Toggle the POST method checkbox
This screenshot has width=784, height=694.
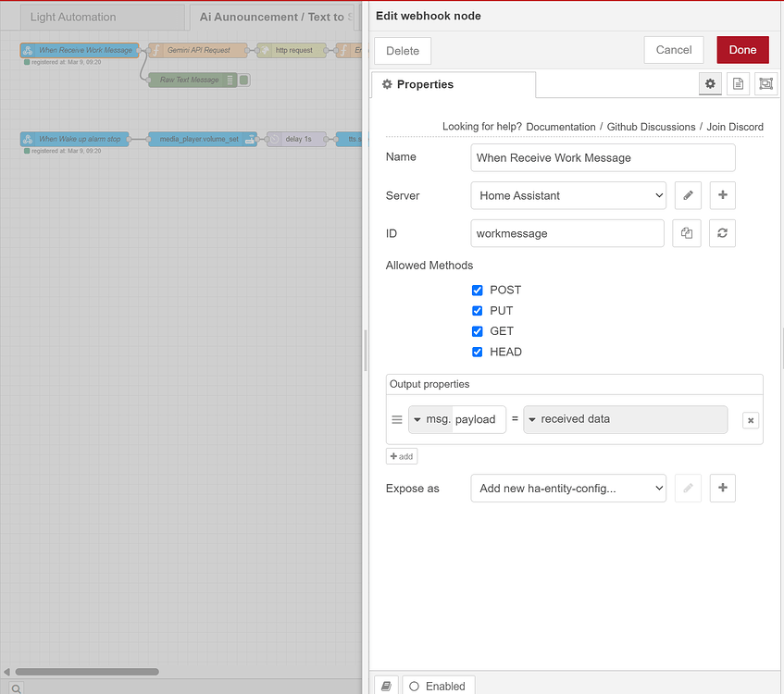coord(478,290)
